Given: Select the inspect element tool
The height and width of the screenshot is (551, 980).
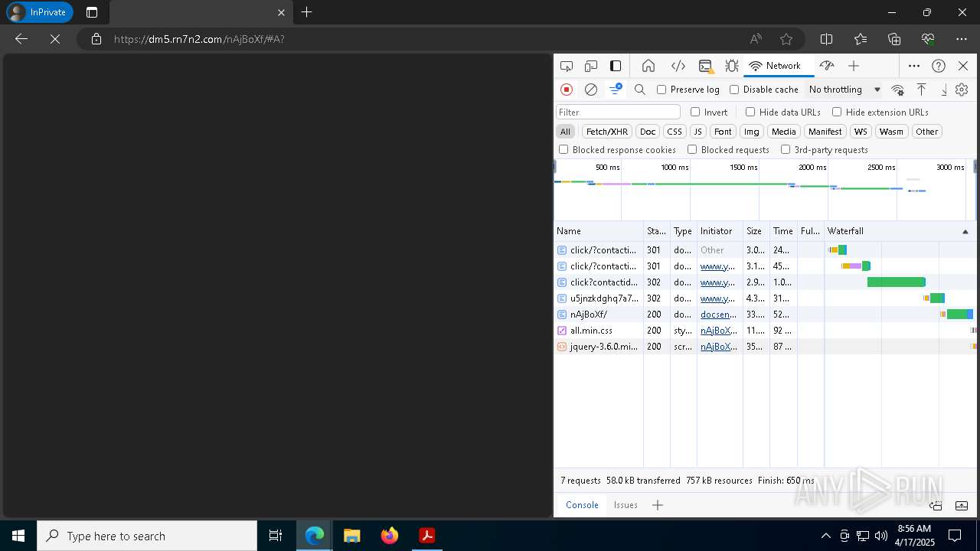Looking at the screenshot, I should click(567, 66).
